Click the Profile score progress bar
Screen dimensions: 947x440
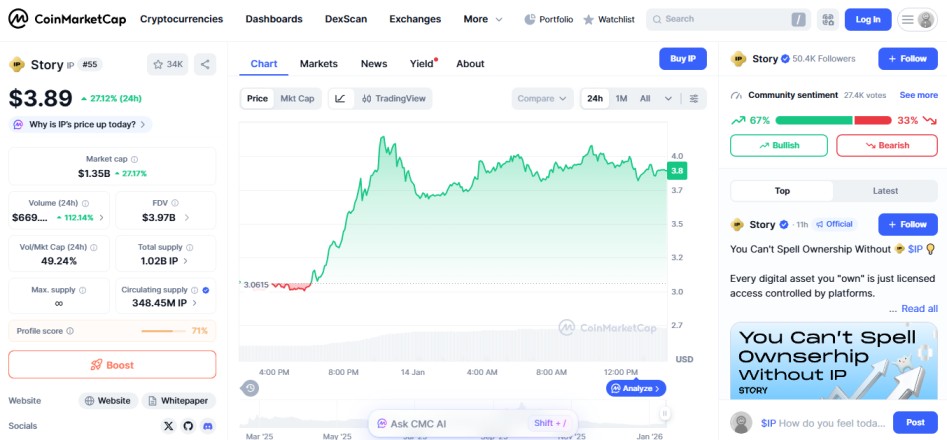point(165,331)
